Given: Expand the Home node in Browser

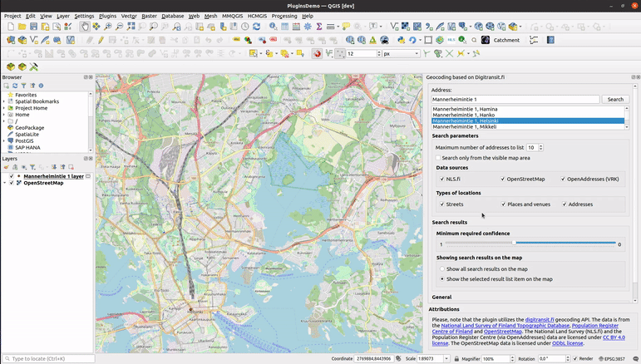Looking at the screenshot, I should coord(4,115).
